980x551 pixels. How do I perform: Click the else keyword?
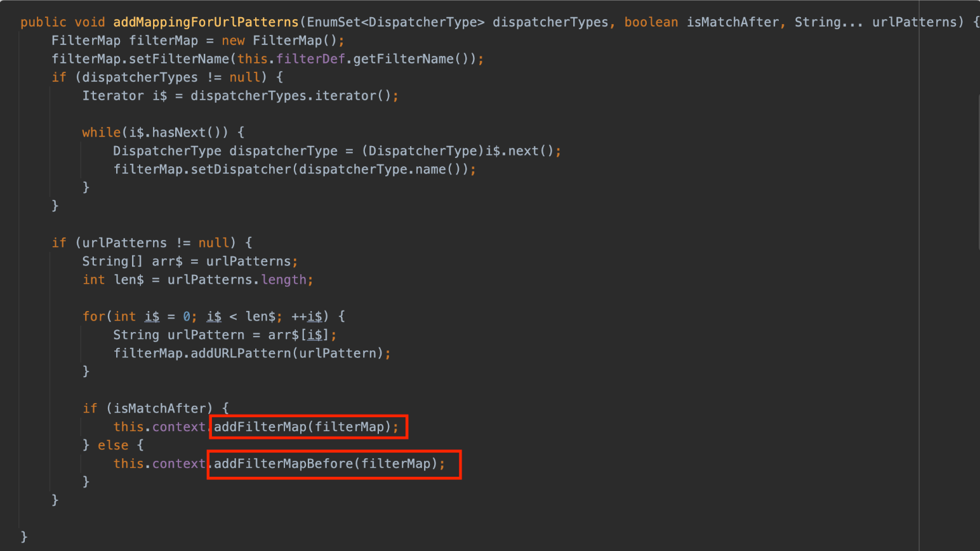(113, 446)
